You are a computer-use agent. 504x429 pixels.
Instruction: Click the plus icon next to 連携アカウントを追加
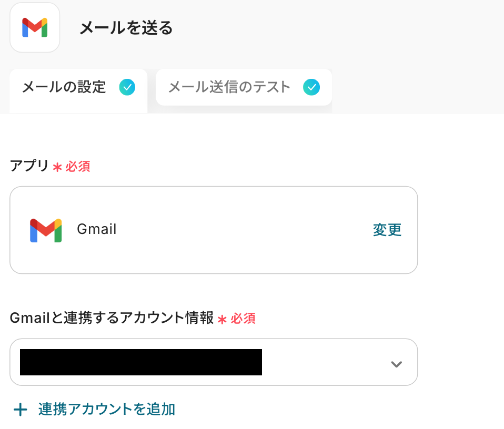[20, 410]
